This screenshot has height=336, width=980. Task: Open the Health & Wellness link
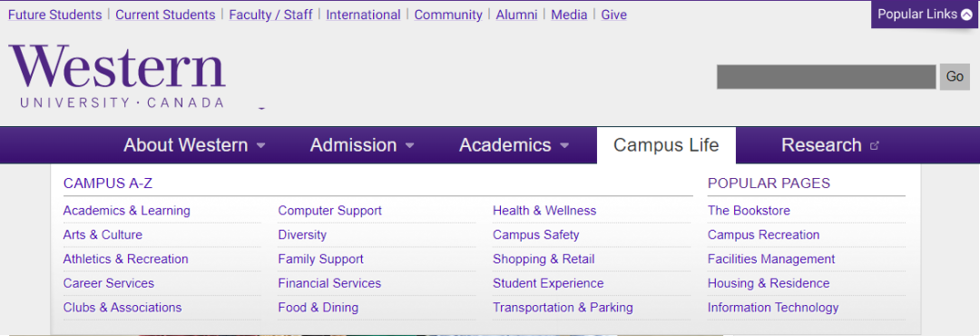(x=544, y=211)
